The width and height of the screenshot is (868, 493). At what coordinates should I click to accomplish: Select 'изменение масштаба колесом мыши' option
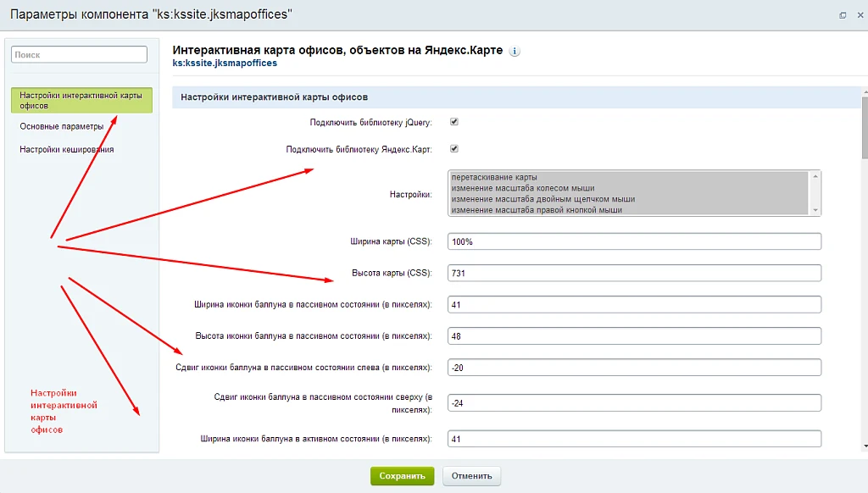(629, 188)
